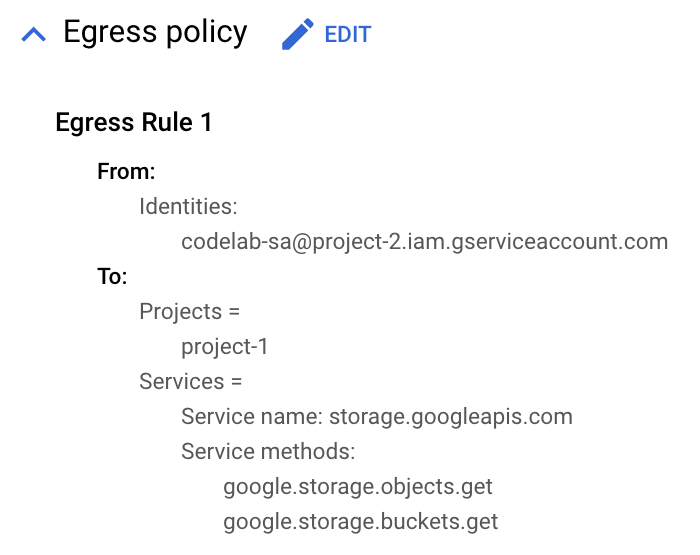Screen dimensions: 700x555
Task: Click the Services = label
Action: tap(191, 382)
